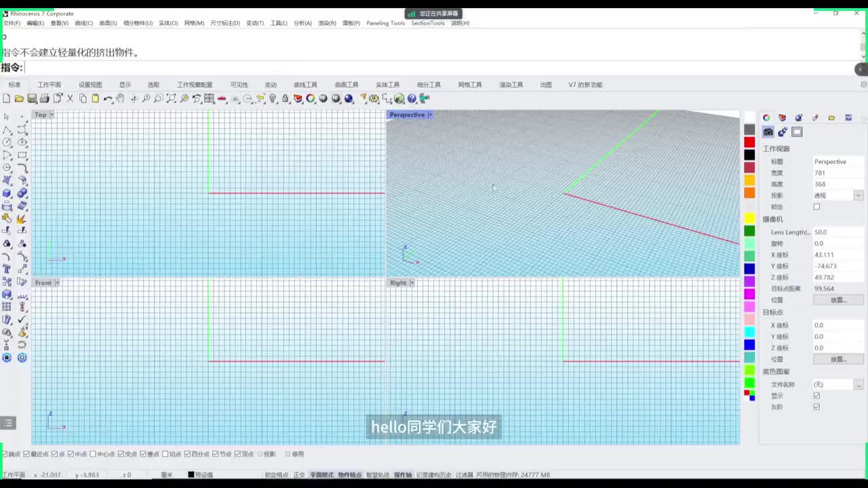
Task: Switch to the 工作平面 toolbar tab
Action: click(50, 85)
